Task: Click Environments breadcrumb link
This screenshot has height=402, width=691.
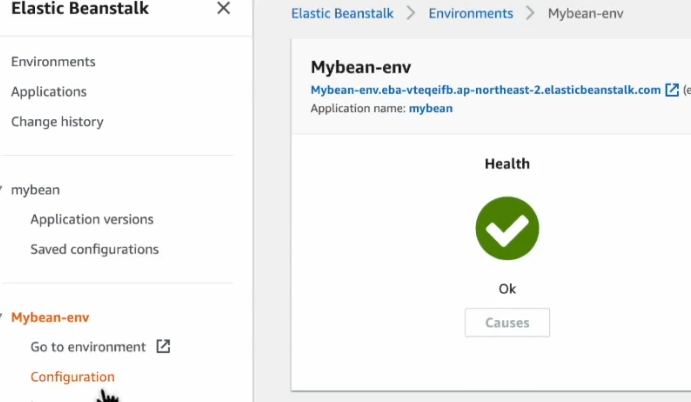Action: point(471,14)
